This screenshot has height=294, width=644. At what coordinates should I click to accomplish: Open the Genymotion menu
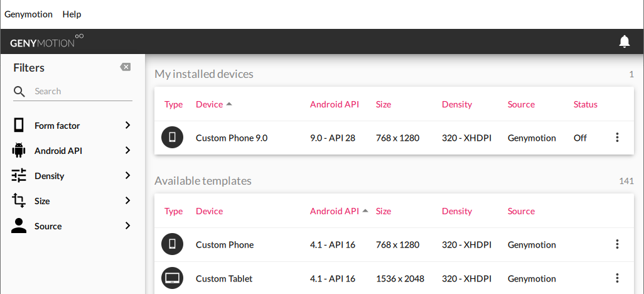click(x=28, y=14)
